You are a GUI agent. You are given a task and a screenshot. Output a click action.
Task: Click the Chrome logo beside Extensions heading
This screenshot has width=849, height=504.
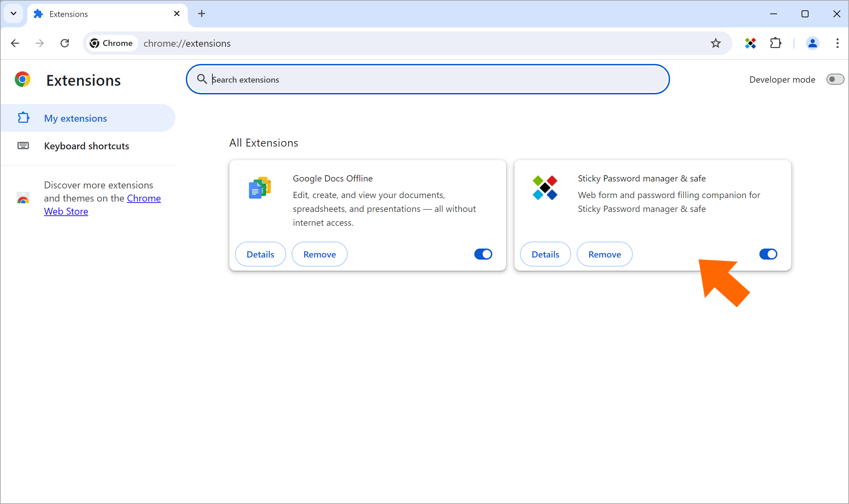point(22,80)
